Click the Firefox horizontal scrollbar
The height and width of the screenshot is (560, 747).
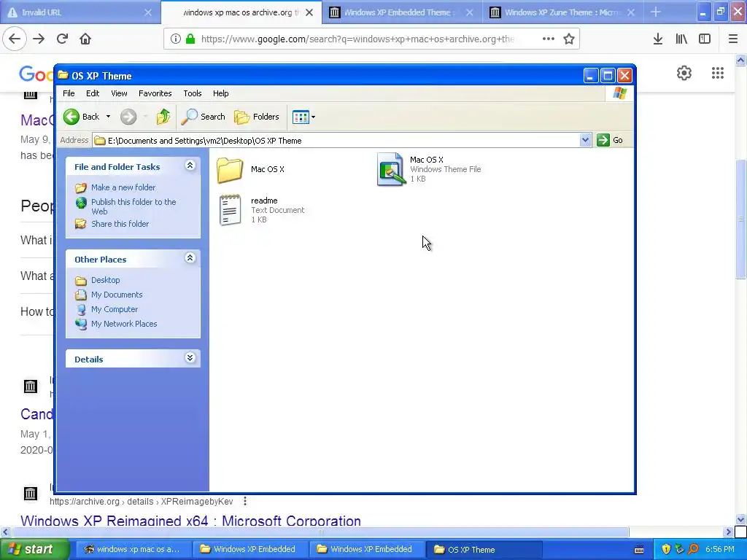point(320,532)
